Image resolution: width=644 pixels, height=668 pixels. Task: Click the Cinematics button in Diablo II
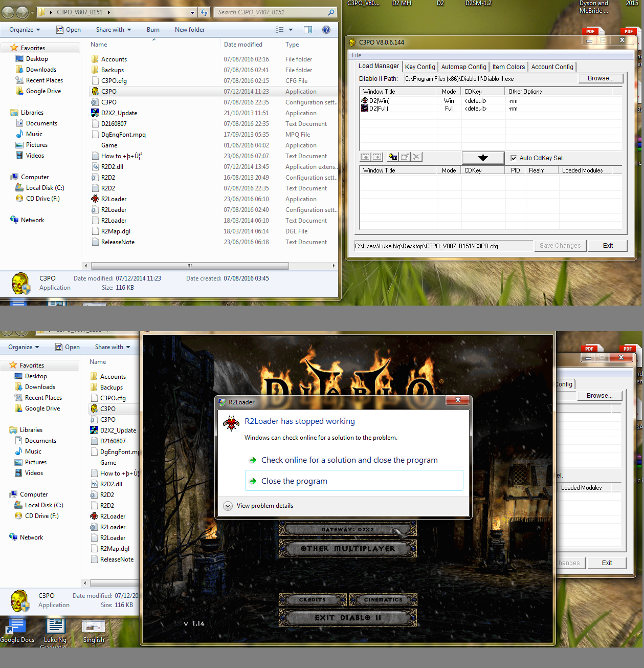point(383,599)
